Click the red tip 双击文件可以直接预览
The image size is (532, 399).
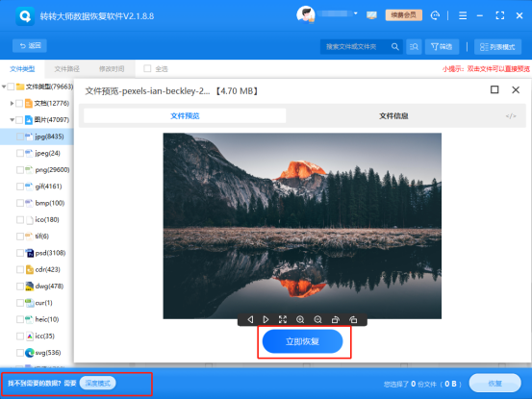click(498, 69)
